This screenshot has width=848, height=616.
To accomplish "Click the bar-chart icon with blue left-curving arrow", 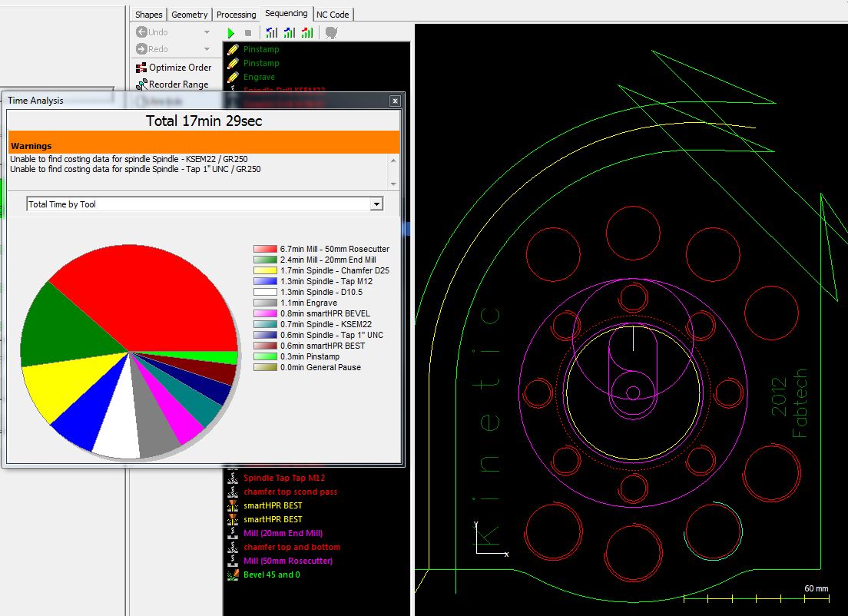I will tap(271, 32).
